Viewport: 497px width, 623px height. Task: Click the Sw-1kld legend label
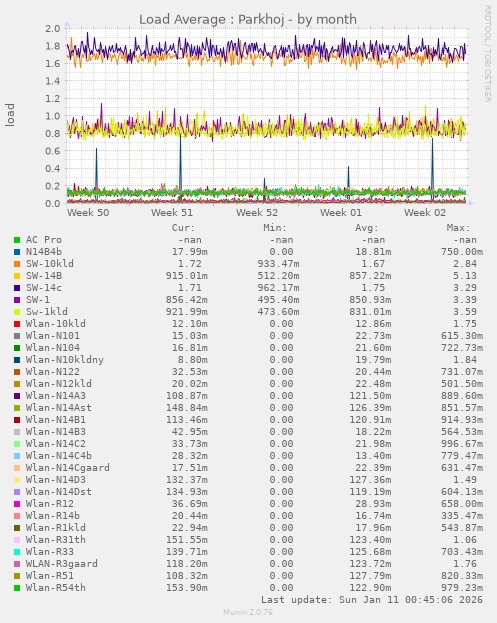pyautogui.click(x=47, y=312)
